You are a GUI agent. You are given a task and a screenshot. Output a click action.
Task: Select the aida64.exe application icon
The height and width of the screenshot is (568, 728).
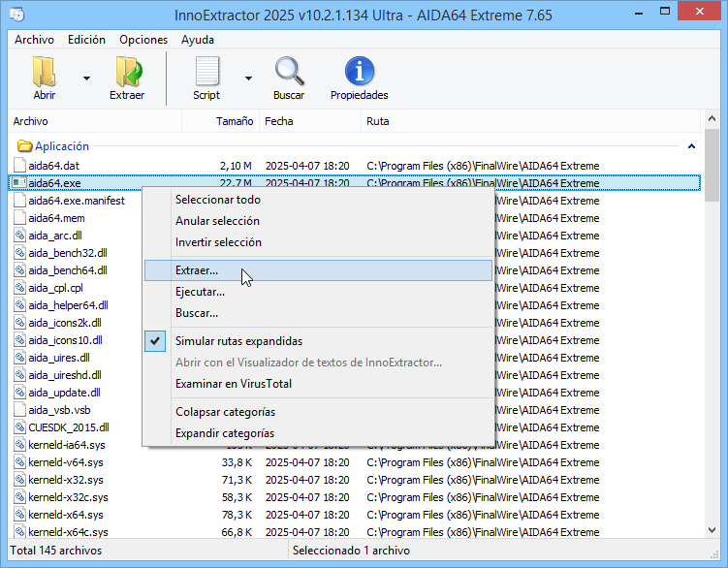point(19,183)
